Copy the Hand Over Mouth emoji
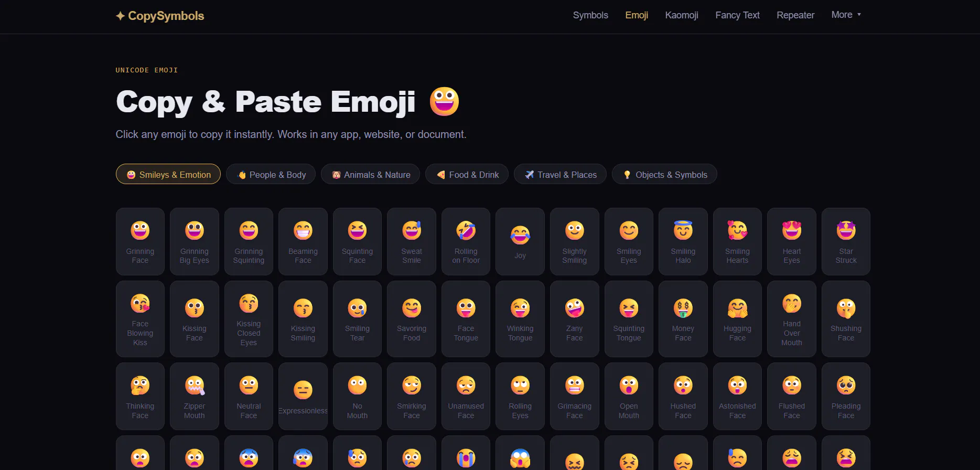 pos(792,319)
